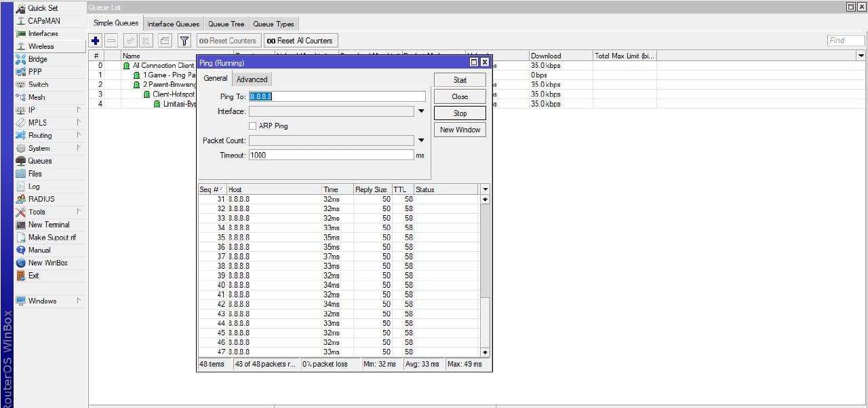Click the New Window button
The height and width of the screenshot is (408, 868).
tap(460, 130)
